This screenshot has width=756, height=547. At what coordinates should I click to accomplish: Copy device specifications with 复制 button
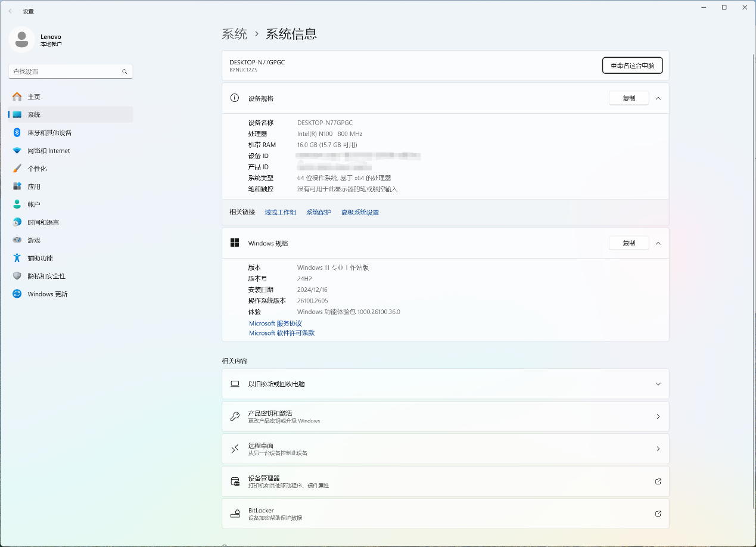point(629,98)
